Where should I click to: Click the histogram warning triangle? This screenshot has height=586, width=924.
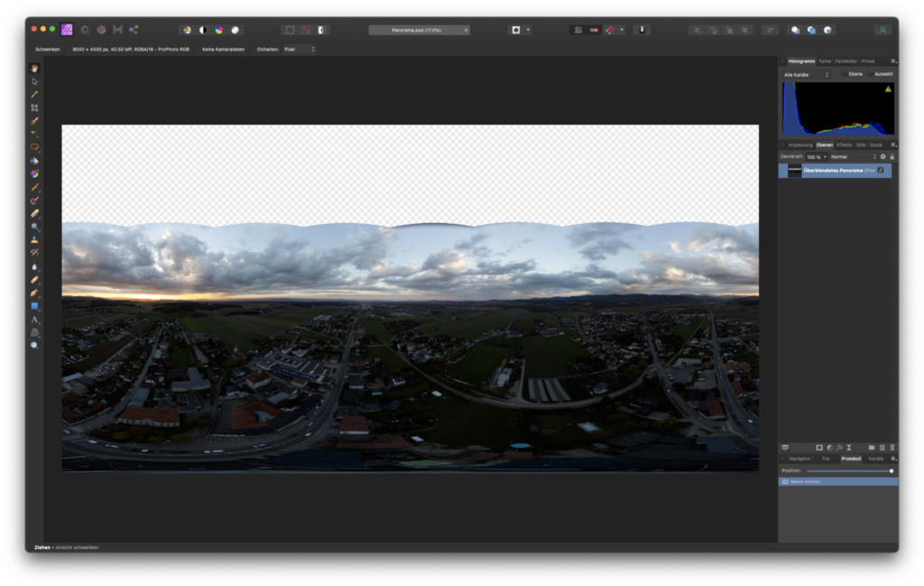888,89
